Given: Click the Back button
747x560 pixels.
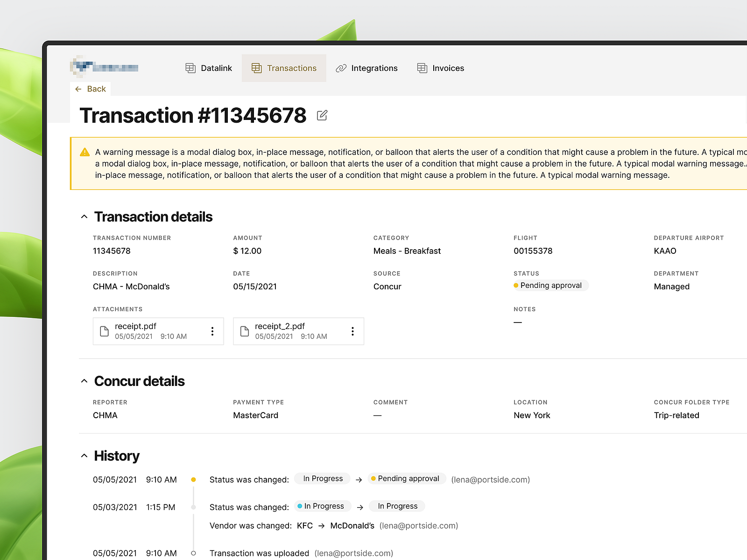Looking at the screenshot, I should tap(90, 89).
